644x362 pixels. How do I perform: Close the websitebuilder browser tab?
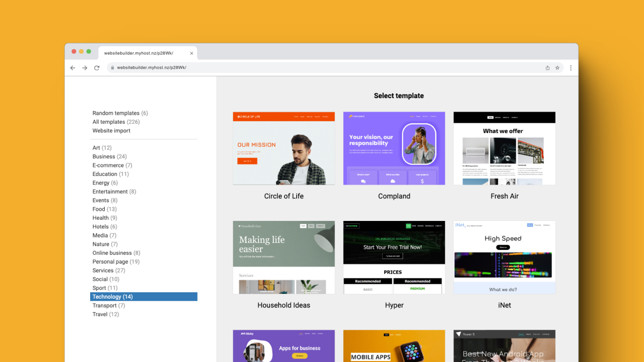(x=192, y=53)
